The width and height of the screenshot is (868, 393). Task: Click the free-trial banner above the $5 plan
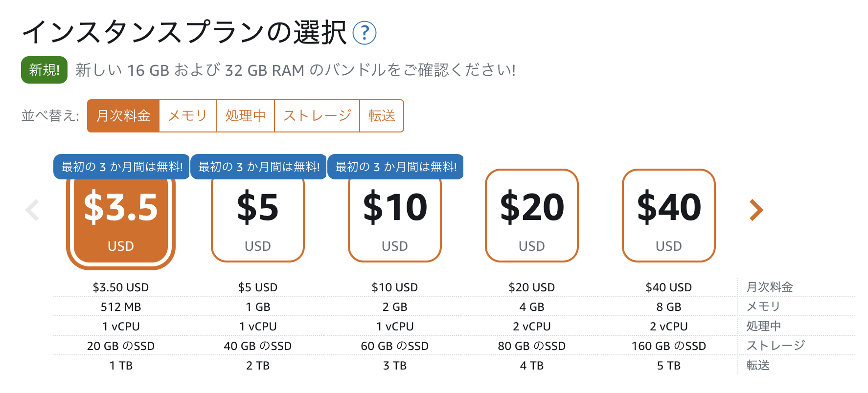pos(258,167)
